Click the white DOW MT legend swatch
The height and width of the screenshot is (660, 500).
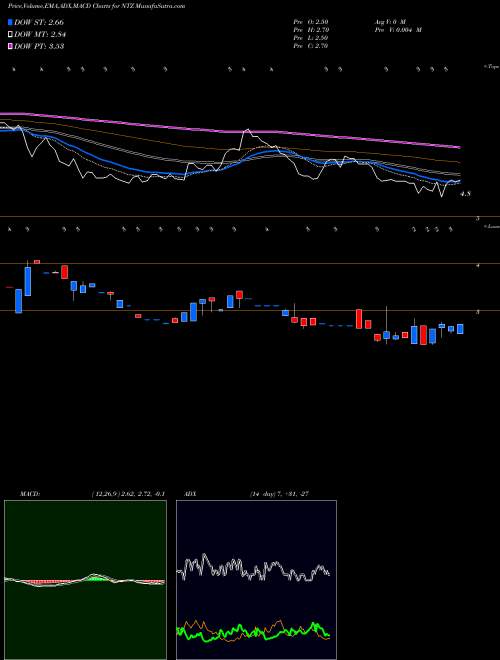pos(10,35)
